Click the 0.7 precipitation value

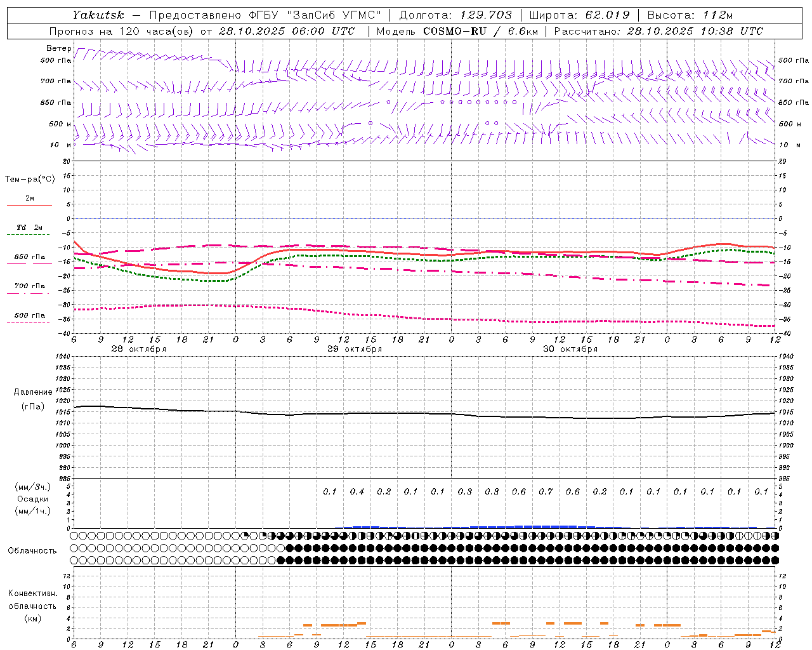[x=546, y=491]
